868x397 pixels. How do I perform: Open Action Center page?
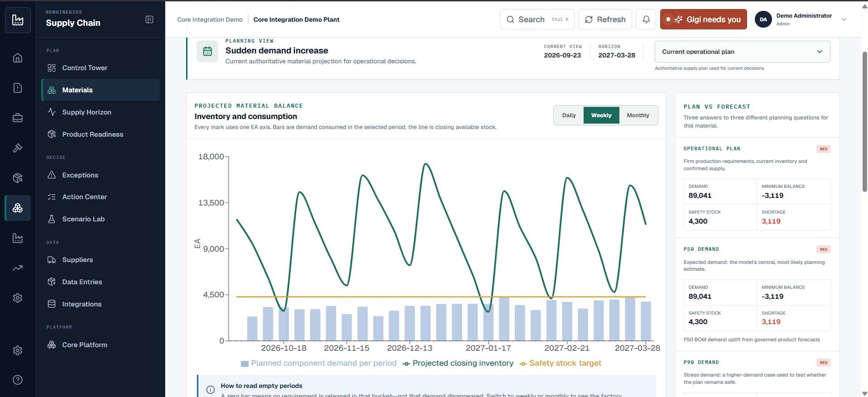pos(101,197)
